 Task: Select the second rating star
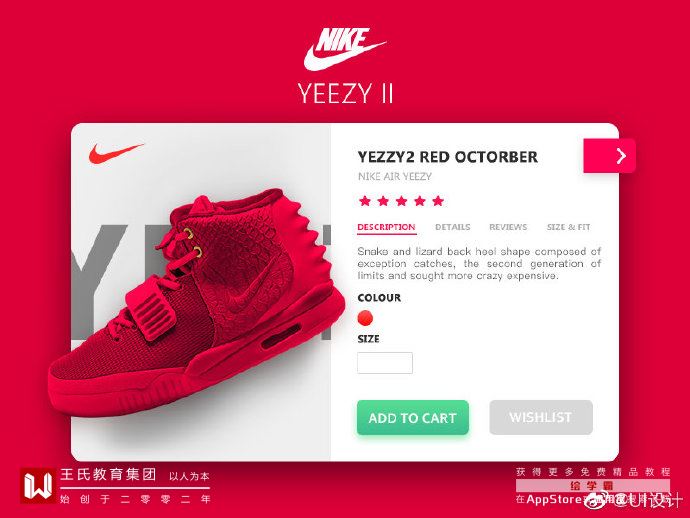point(383,201)
